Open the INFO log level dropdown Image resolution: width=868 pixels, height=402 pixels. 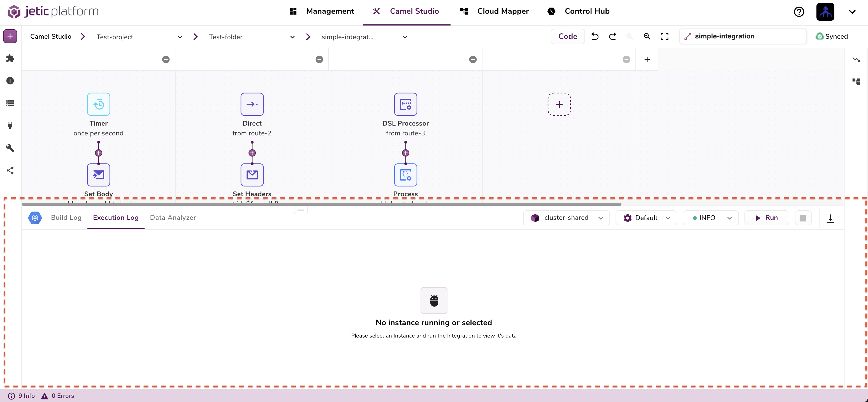[711, 218]
